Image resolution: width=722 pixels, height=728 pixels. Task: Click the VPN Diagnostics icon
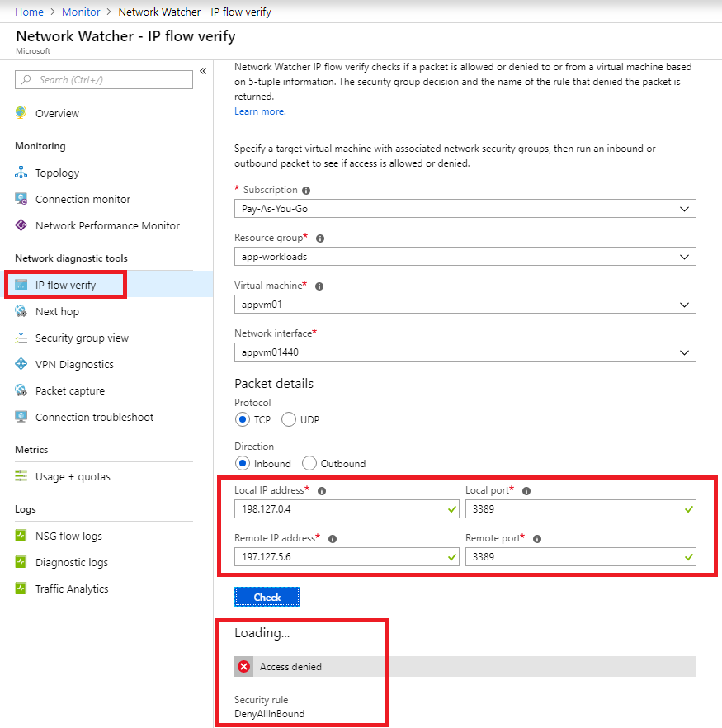point(21,364)
